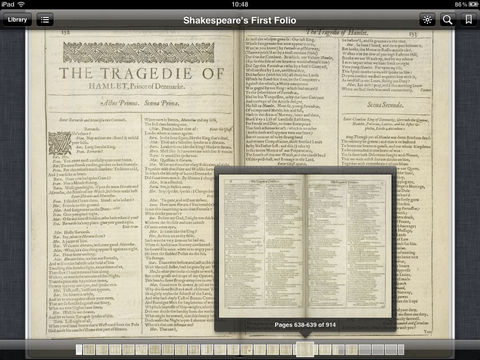Tap the book title Shakespeare's First Folio
This screenshot has width=480, height=360.
pos(240,20)
